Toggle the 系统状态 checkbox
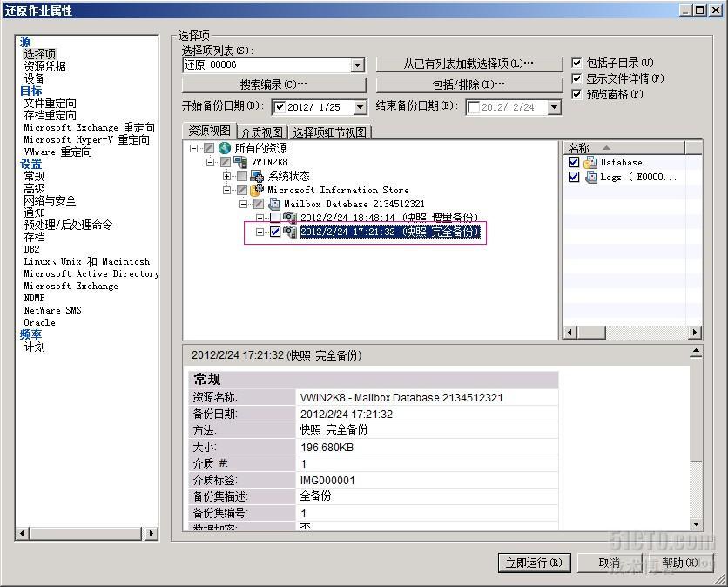 tap(242, 176)
